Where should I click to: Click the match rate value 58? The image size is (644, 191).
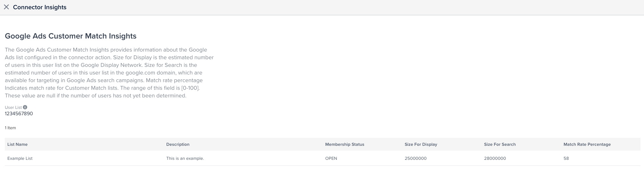pyautogui.click(x=566, y=158)
